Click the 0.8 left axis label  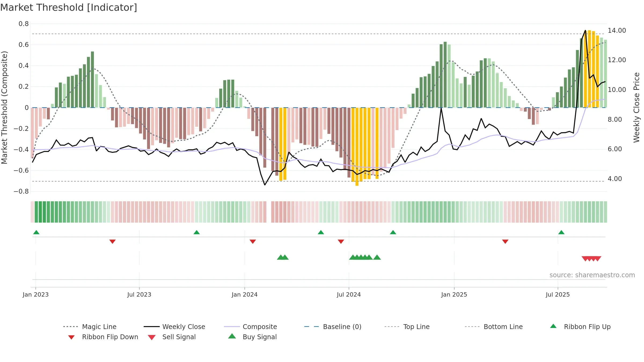24,24
